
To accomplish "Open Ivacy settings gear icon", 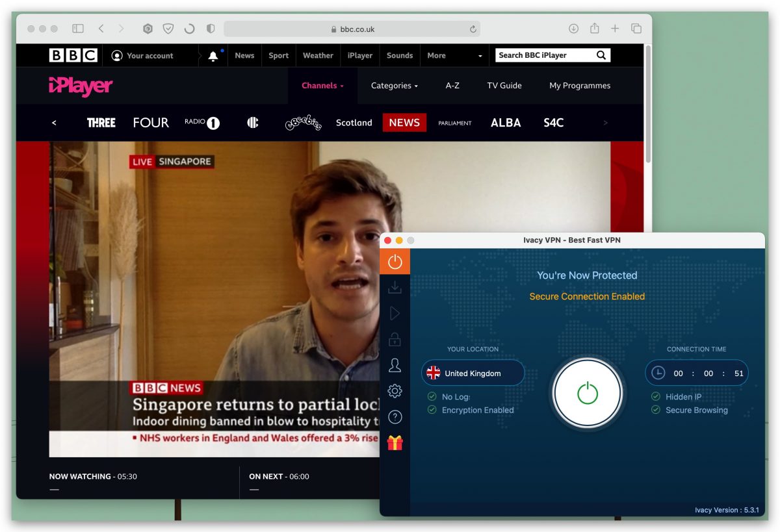I will 395,391.
